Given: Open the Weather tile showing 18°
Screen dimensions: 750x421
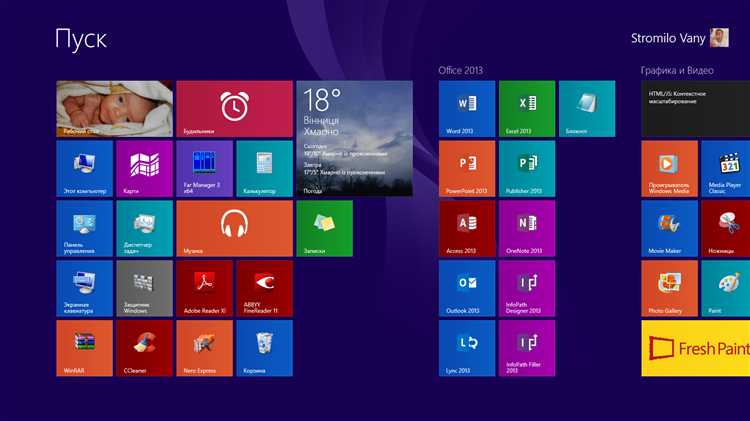Looking at the screenshot, I should 354,138.
